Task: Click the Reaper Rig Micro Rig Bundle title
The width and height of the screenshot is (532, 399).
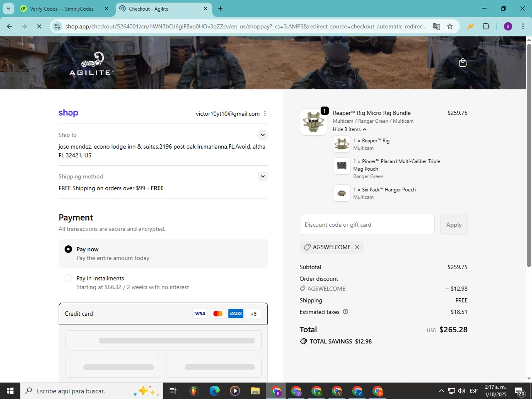Action: 372,113
